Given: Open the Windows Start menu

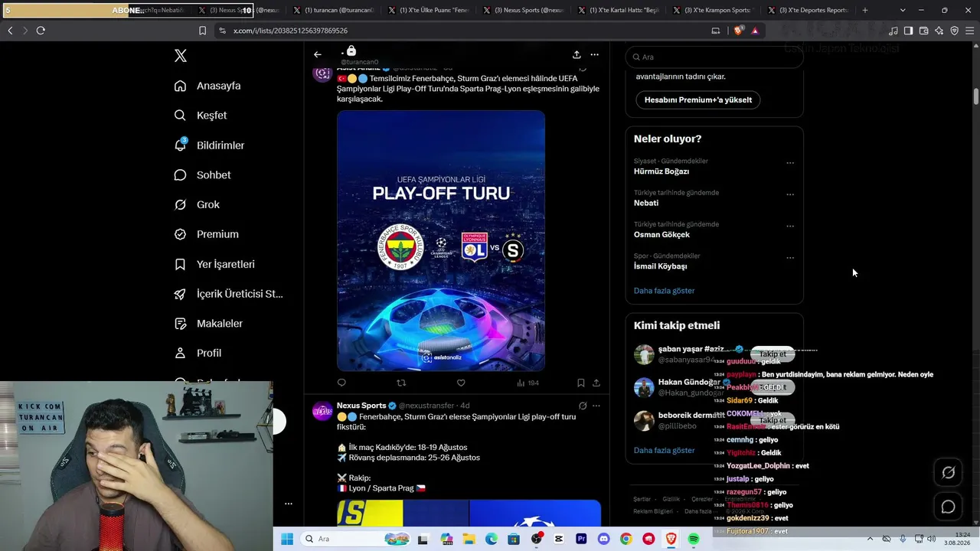Looking at the screenshot, I should point(287,539).
